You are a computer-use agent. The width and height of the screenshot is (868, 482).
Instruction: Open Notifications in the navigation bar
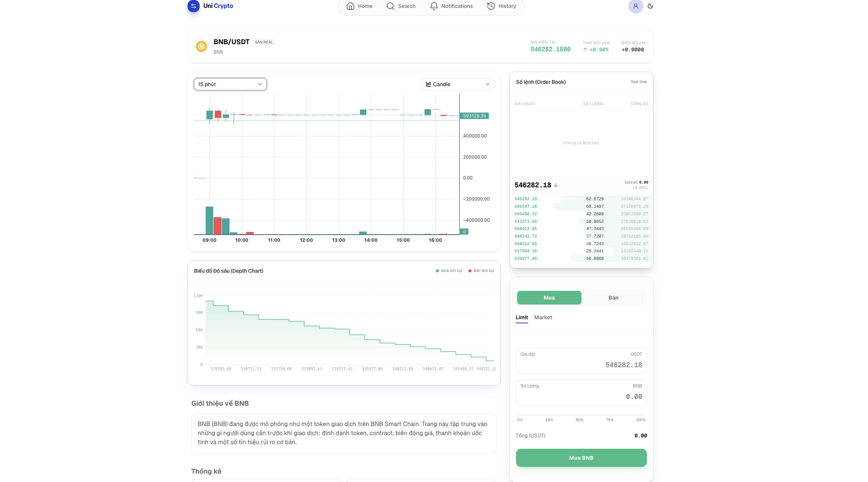(451, 6)
